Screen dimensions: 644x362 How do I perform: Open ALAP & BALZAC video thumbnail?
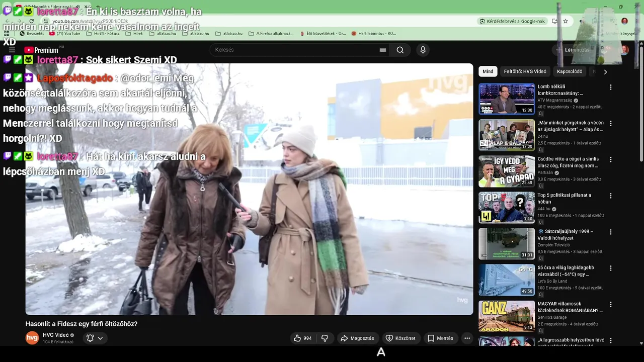coord(507,135)
